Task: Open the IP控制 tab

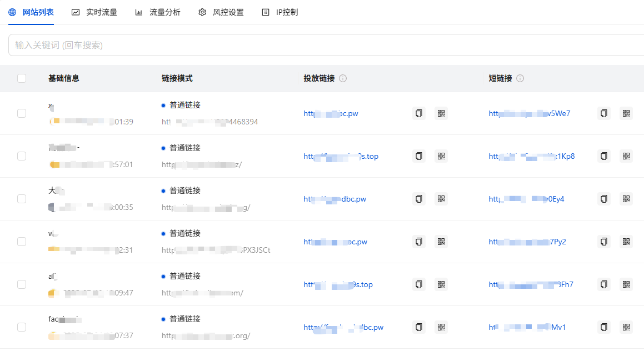Action: 280,12
